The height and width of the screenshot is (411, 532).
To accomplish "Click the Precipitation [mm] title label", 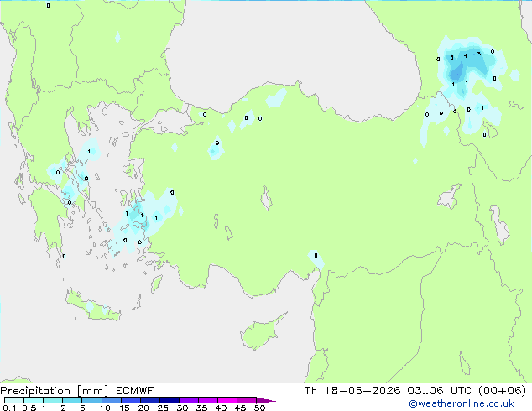I will 55,391.
